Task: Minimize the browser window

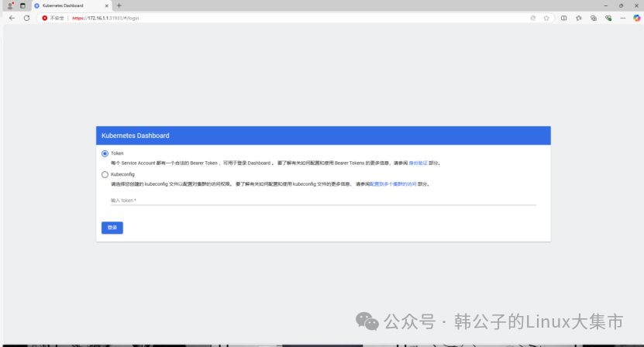Action: [x=606, y=5]
